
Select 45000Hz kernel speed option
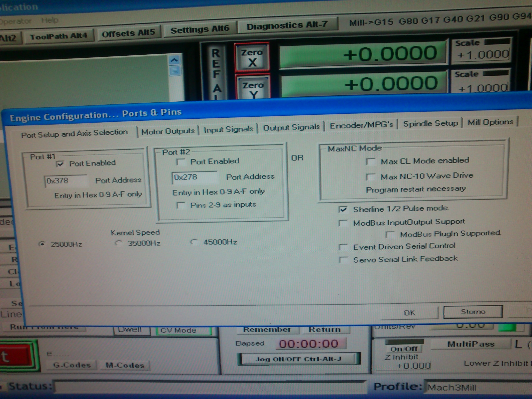tap(194, 242)
